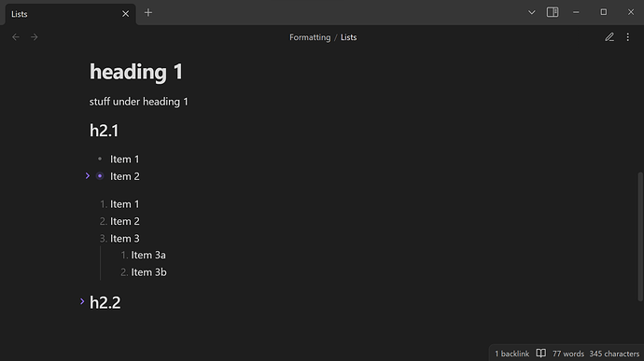This screenshot has height=361, width=644.
Task: Open the tab list dropdown
Action: coord(531,12)
